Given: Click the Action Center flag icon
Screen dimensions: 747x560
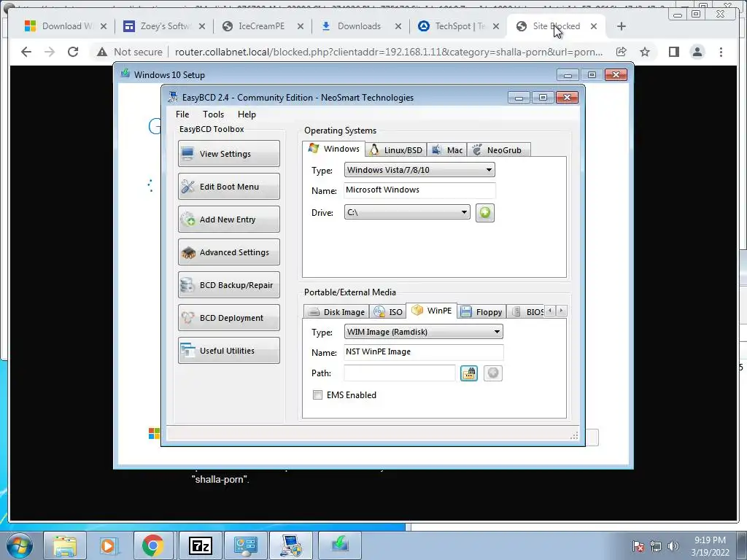Looking at the screenshot, I should point(638,546).
